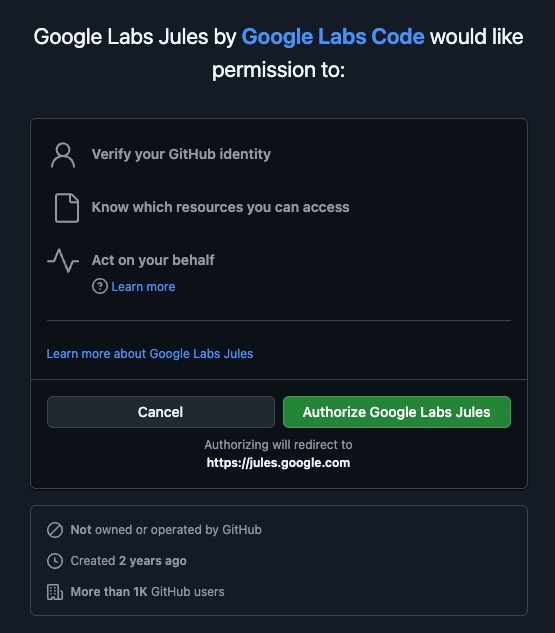Click the file icon for resources access
The image size is (555, 633).
coord(67,208)
